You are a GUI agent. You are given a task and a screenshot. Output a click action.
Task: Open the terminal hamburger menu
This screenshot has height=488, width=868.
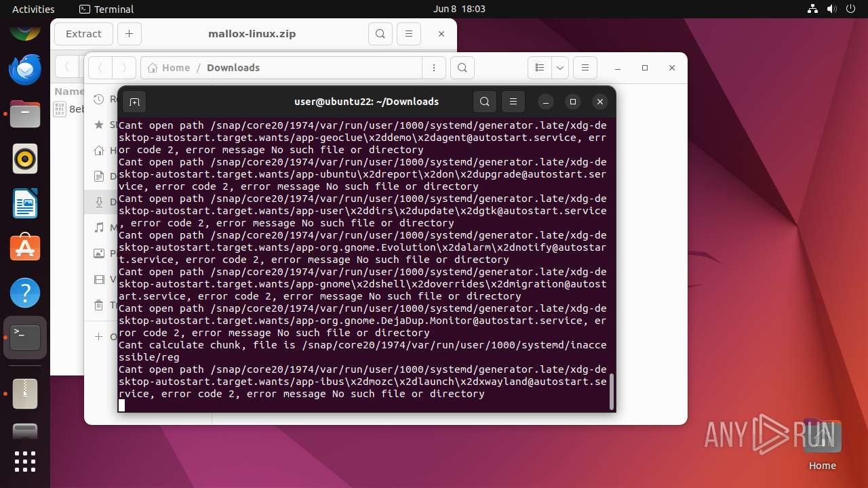pyautogui.click(x=513, y=102)
